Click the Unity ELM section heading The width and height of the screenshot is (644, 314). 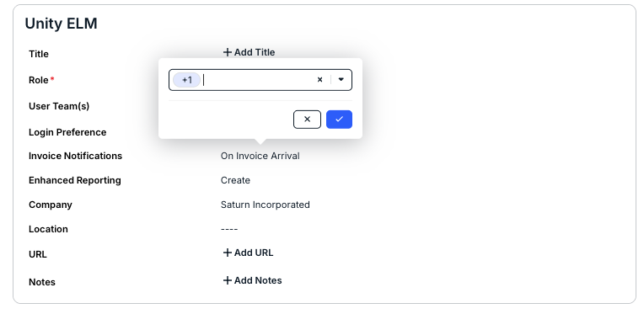click(62, 24)
